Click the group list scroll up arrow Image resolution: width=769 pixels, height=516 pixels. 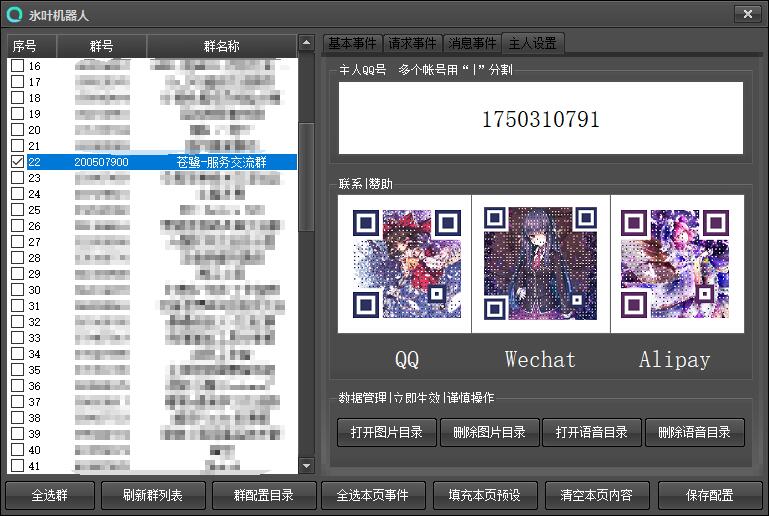307,43
